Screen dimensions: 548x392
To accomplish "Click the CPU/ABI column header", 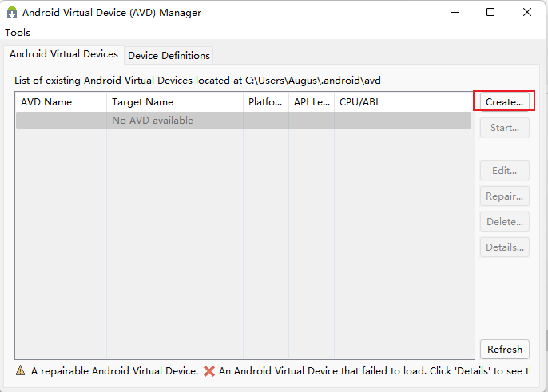I will pyautogui.click(x=403, y=102).
